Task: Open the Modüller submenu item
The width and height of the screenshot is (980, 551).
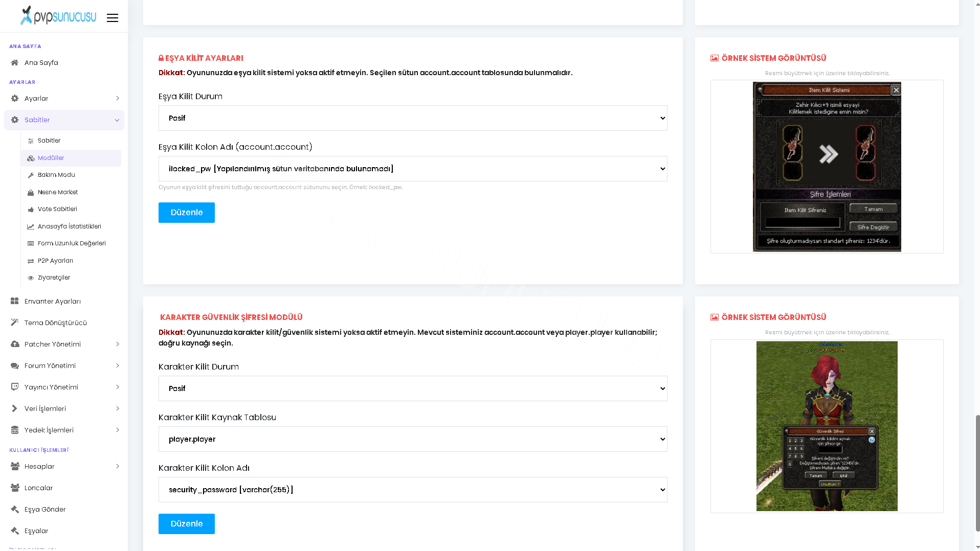Action: point(71,158)
